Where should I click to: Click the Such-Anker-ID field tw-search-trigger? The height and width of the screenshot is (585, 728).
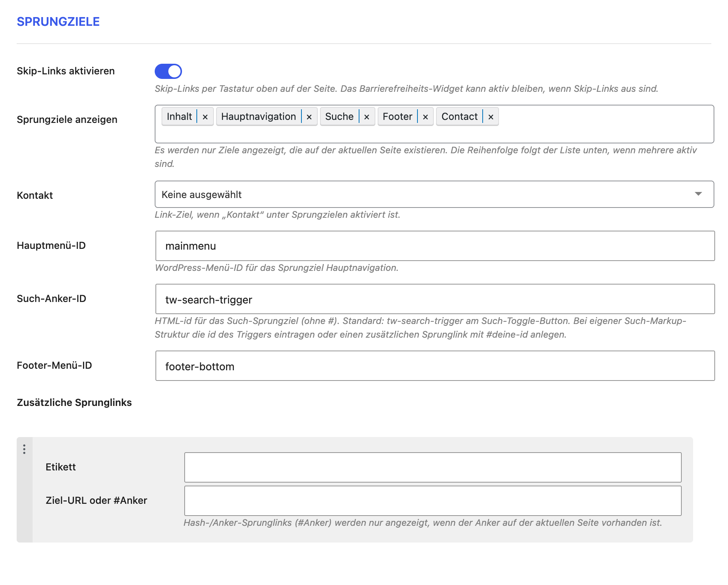pyautogui.click(x=435, y=299)
